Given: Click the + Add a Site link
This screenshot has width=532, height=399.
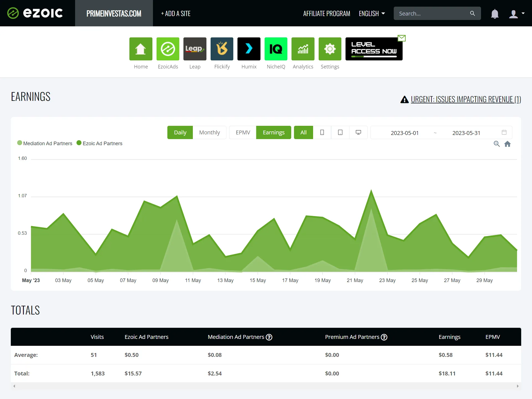Looking at the screenshot, I should point(176,13).
